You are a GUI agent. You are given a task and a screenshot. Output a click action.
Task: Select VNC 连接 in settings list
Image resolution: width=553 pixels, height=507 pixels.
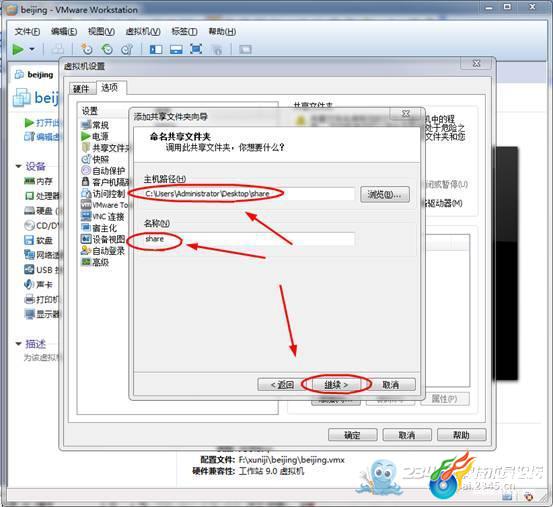[103, 216]
